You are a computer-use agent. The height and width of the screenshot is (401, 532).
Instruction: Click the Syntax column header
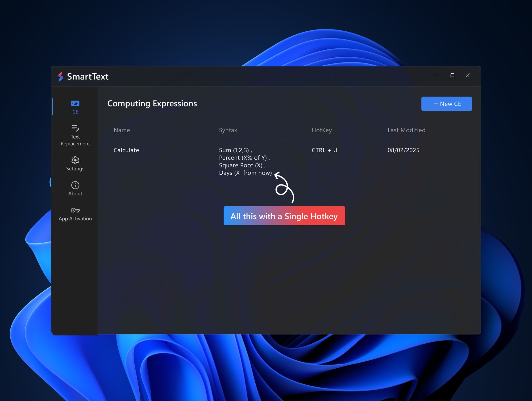(x=228, y=130)
